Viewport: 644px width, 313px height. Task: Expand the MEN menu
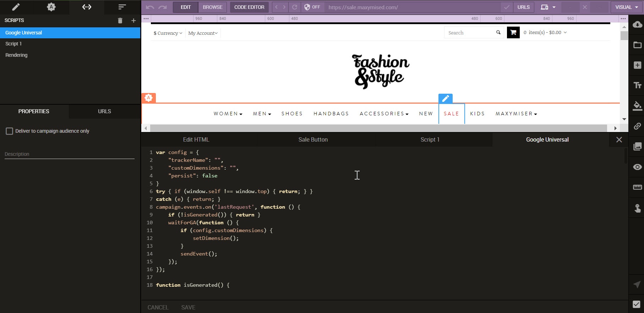(262, 114)
